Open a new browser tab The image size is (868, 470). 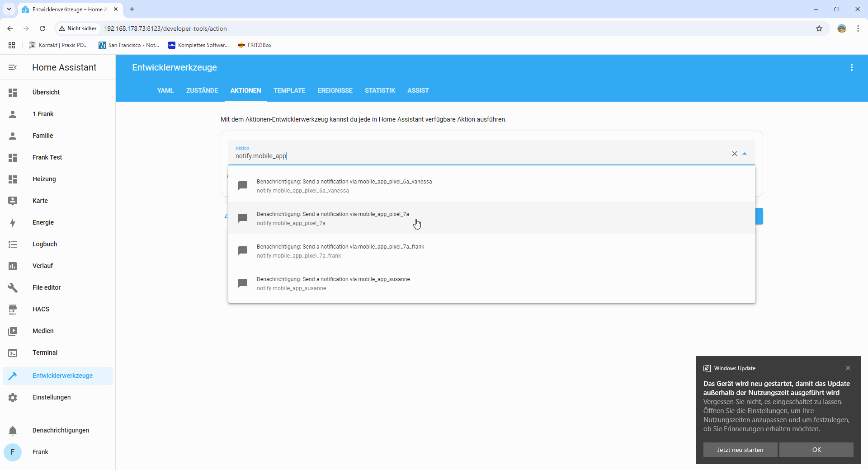click(132, 9)
